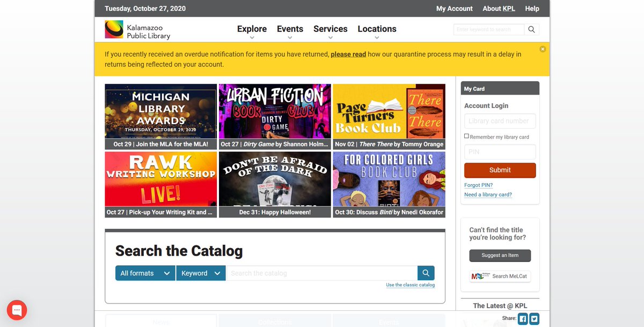Click Use the classic catalog link
Screen dimensions: 644x327
[411, 285]
